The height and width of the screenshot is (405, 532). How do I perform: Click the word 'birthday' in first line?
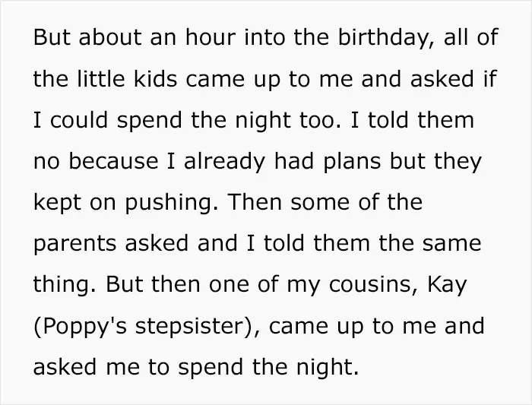pyautogui.click(x=385, y=38)
